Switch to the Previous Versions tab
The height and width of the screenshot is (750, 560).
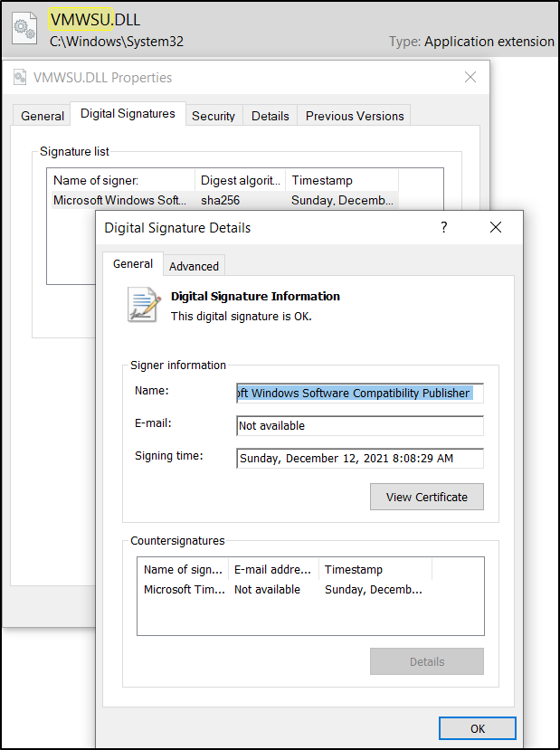tap(355, 116)
